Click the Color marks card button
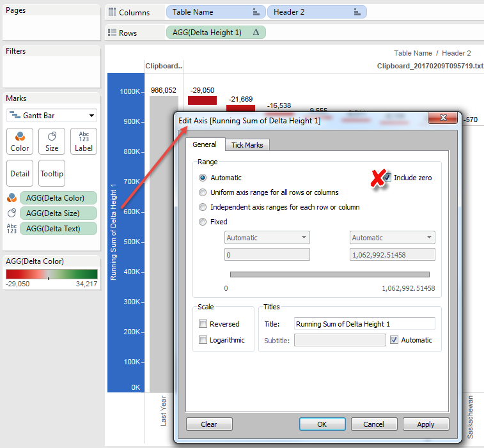The height and width of the screenshot is (448, 484). (x=20, y=141)
